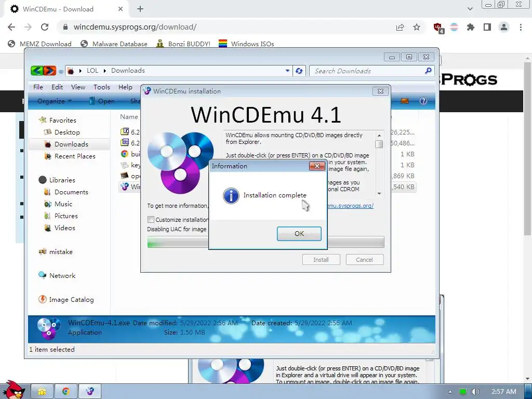Click Cancel in the WinCDEmu installer

click(x=364, y=260)
